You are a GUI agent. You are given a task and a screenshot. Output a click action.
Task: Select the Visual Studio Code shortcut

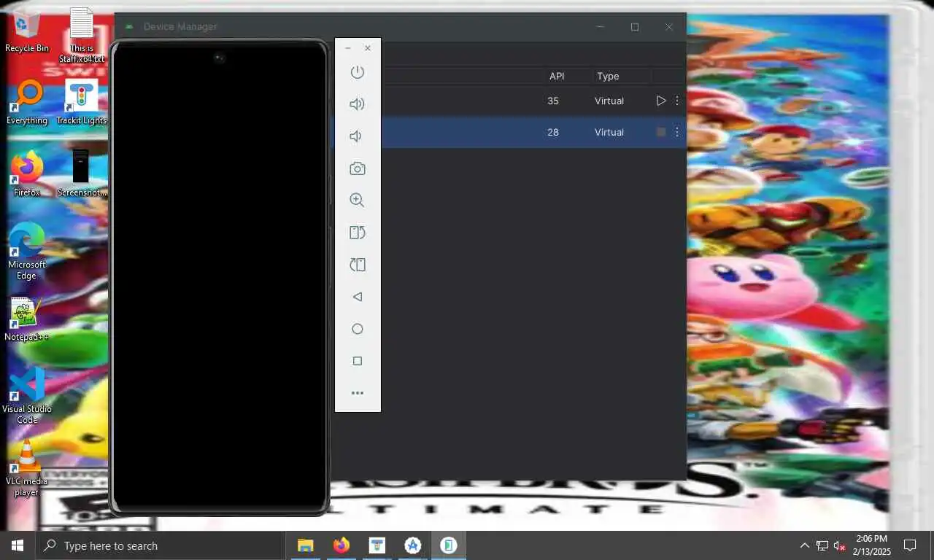click(27, 396)
